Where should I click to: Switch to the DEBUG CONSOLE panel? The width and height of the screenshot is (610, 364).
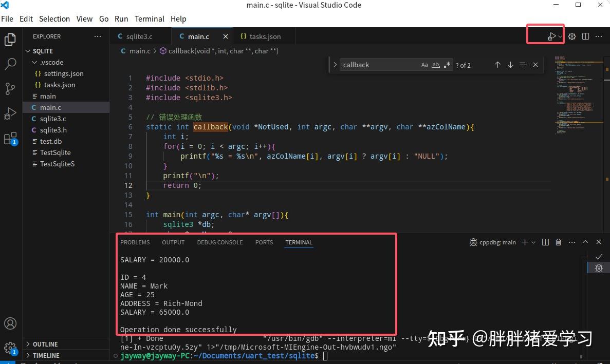(x=220, y=242)
